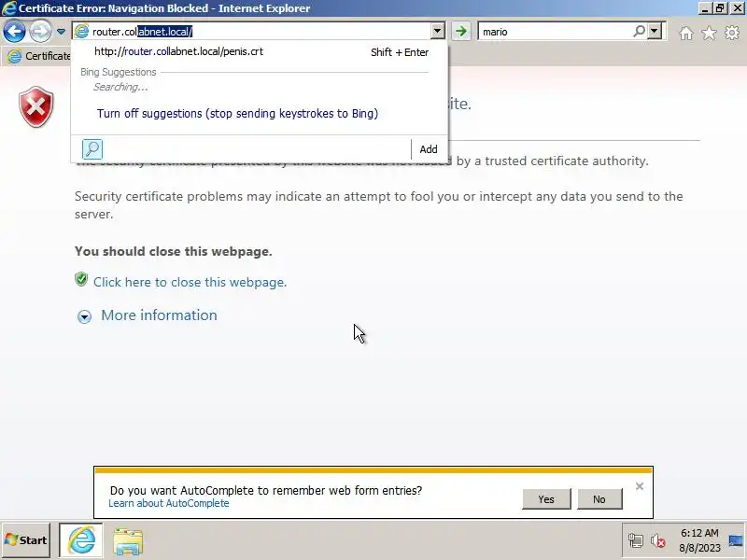747x560 pixels.
Task: Click the Internet Explorer title bar logo
Action: tap(8, 8)
